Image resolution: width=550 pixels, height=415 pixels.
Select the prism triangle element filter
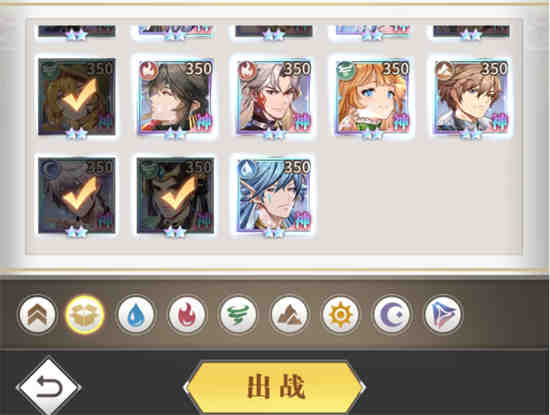pos(443,315)
